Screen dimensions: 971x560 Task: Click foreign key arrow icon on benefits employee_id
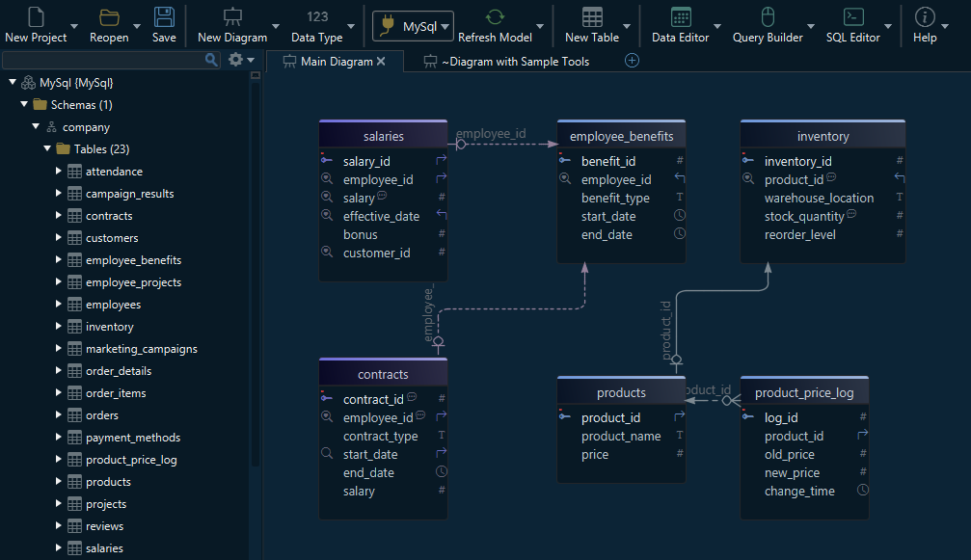pos(680,178)
